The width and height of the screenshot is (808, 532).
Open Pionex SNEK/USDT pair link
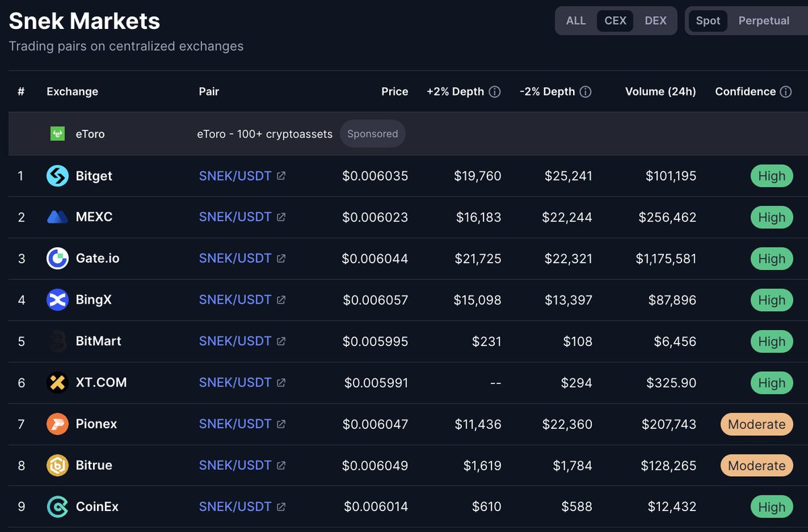pos(235,424)
